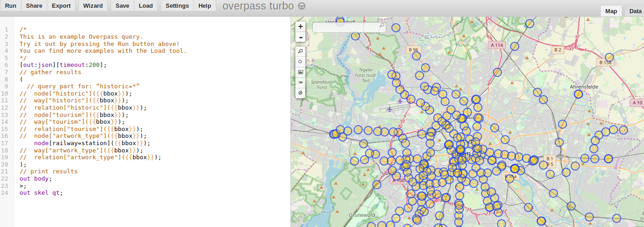Open the Export dialog
The width and height of the screenshot is (644, 227).
61,5
